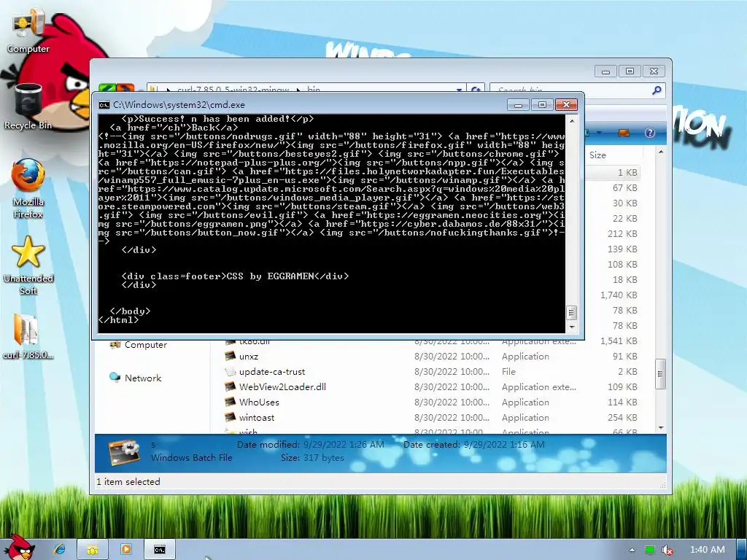Launch the Mozilla Firefox desktop shortcut

[x=28, y=189]
